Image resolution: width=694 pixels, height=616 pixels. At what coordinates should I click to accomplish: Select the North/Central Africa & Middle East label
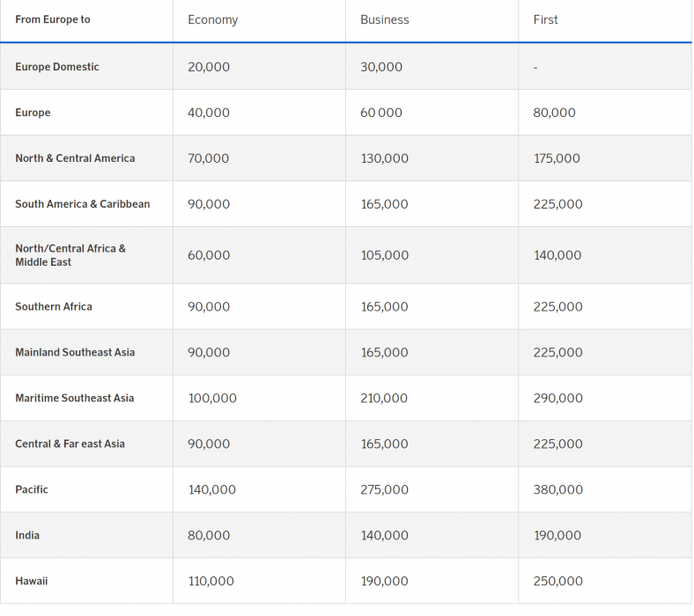(x=70, y=255)
